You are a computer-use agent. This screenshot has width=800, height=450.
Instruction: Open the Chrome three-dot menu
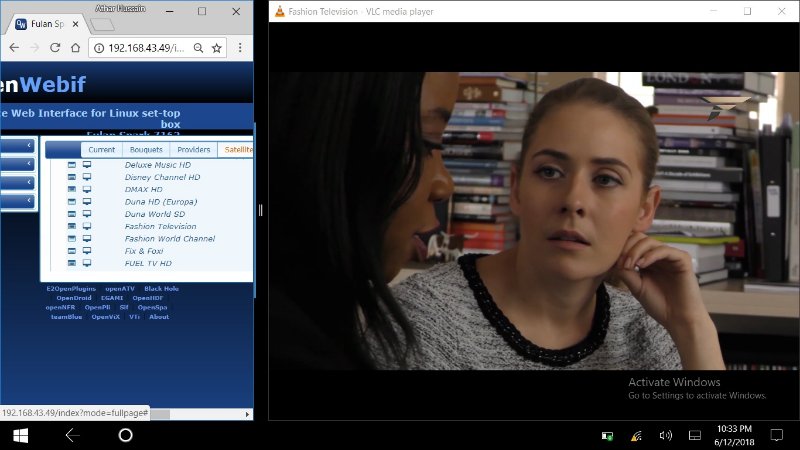tap(240, 48)
